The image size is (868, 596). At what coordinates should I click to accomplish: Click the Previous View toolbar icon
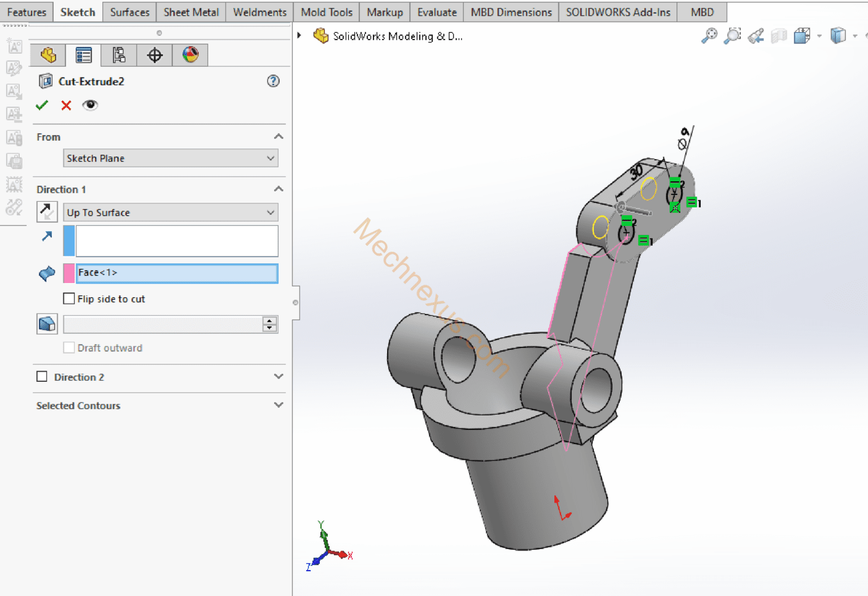(x=756, y=35)
